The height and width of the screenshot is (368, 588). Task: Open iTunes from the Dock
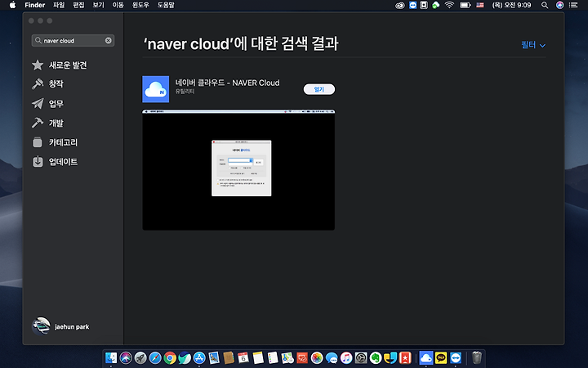tap(346, 358)
